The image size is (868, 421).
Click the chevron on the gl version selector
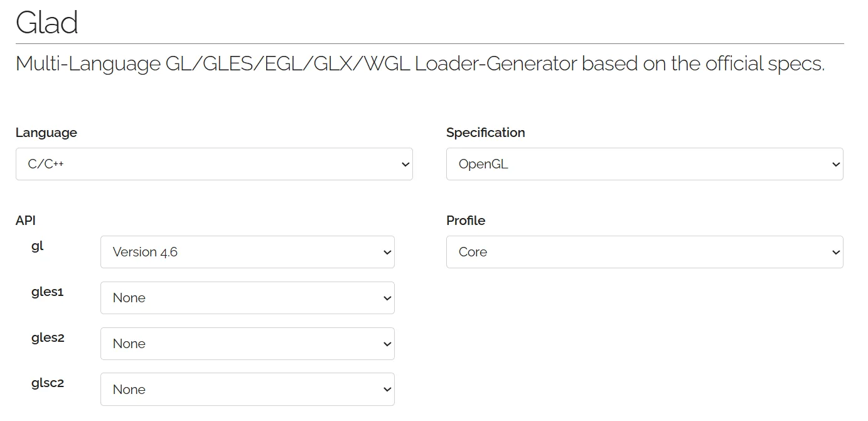(386, 252)
